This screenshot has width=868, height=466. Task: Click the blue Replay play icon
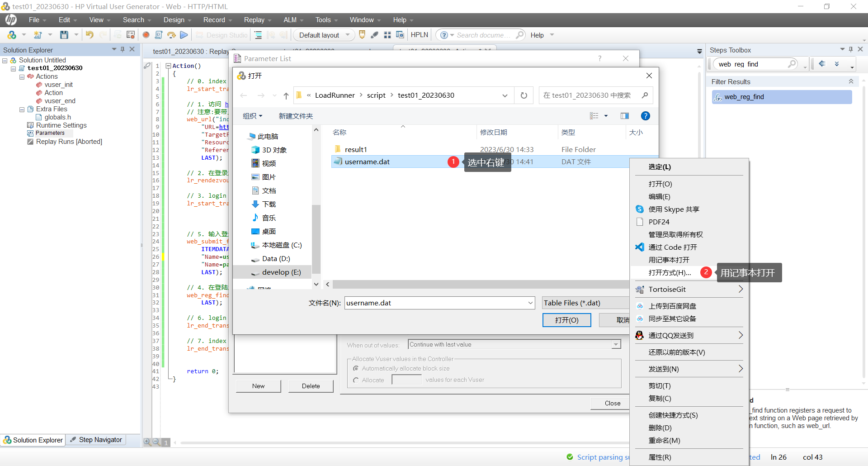184,35
